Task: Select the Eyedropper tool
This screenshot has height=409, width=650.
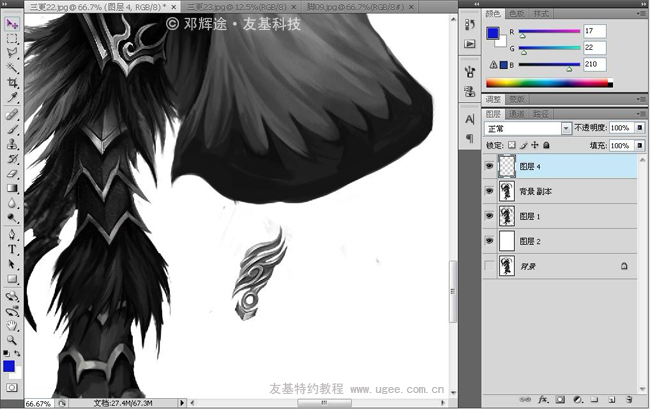Action: tap(12, 97)
